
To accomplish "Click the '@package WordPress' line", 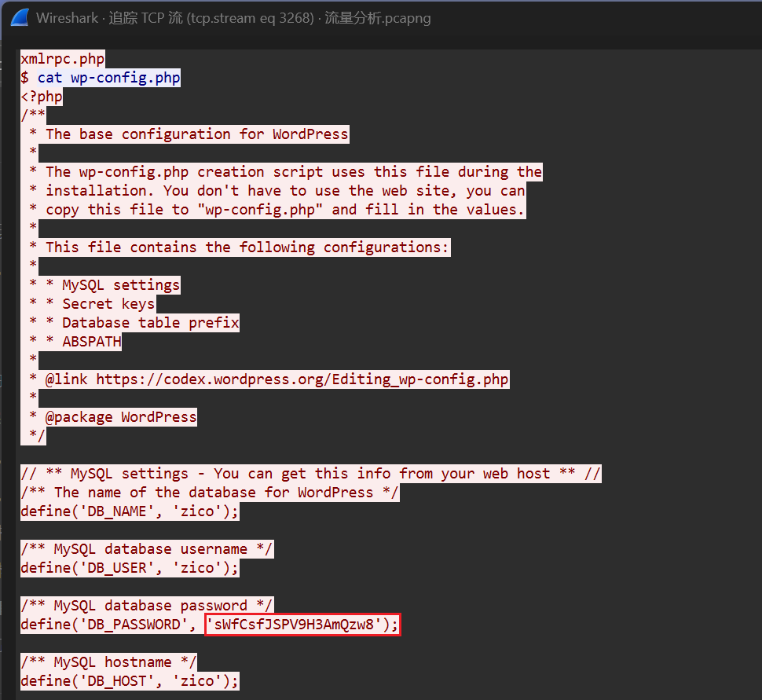I will pyautogui.click(x=121, y=417).
